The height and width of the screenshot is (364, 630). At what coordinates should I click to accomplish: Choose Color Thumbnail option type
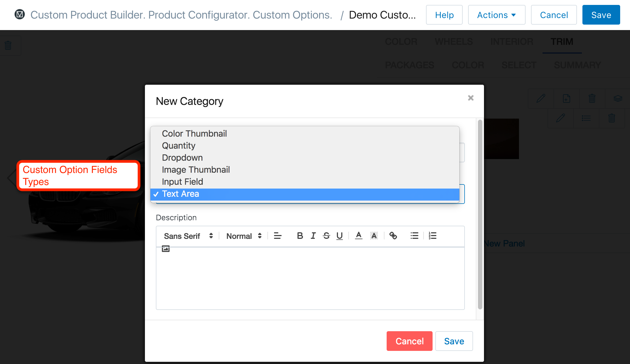pos(194,134)
